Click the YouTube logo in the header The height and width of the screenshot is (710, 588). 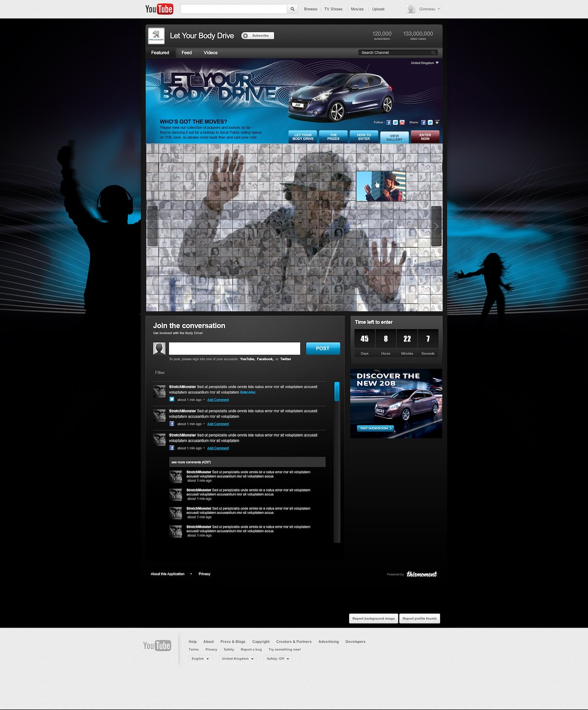pos(159,9)
